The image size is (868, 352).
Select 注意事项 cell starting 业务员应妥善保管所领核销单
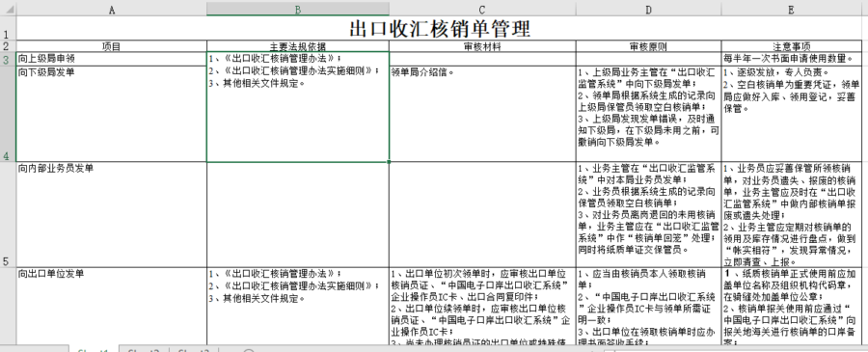792,215
